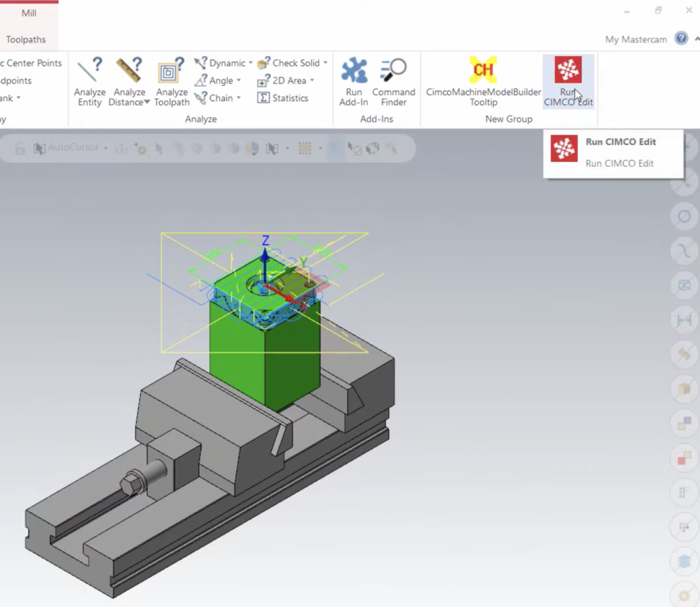Click the Analyze Distance ruler icon

(129, 70)
